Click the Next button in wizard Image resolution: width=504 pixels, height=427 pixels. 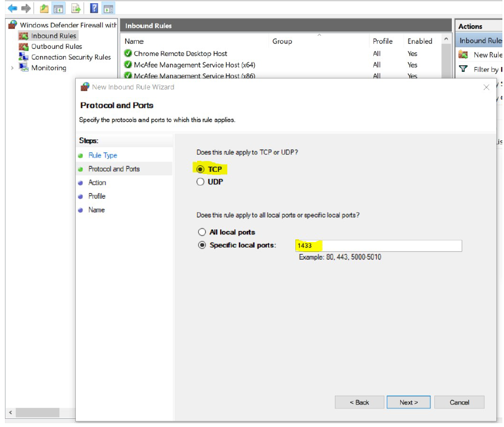[x=408, y=402]
